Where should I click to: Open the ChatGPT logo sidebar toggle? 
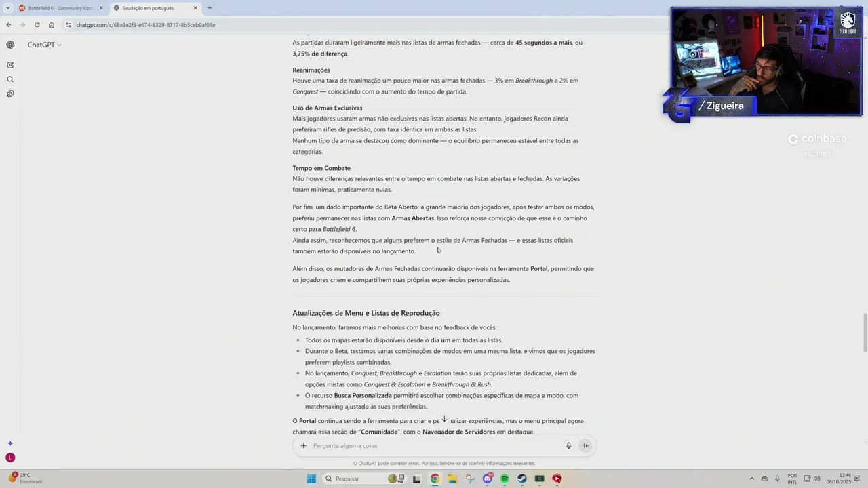(x=10, y=45)
